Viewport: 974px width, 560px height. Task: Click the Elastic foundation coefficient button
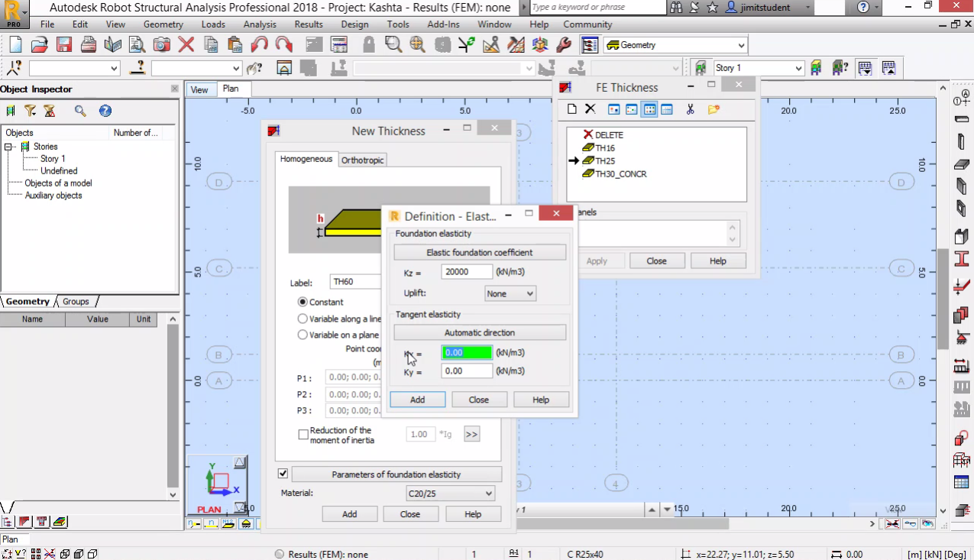tap(480, 252)
